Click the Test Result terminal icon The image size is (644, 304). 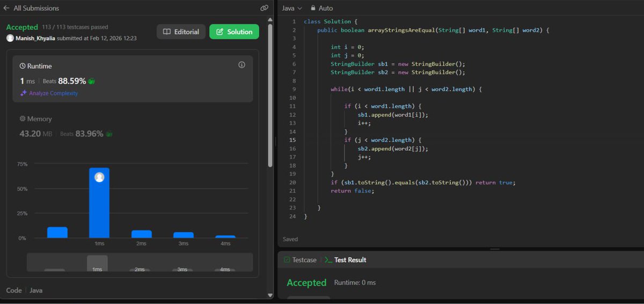(x=328, y=260)
